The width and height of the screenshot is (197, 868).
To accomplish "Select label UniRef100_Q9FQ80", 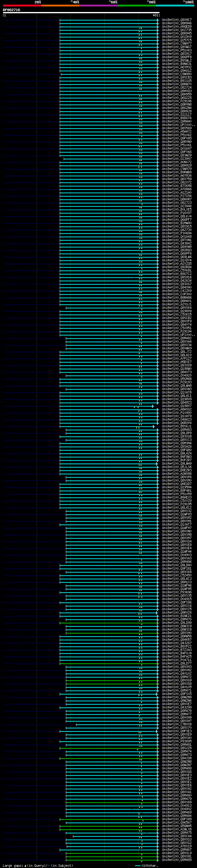I will coord(177,450).
